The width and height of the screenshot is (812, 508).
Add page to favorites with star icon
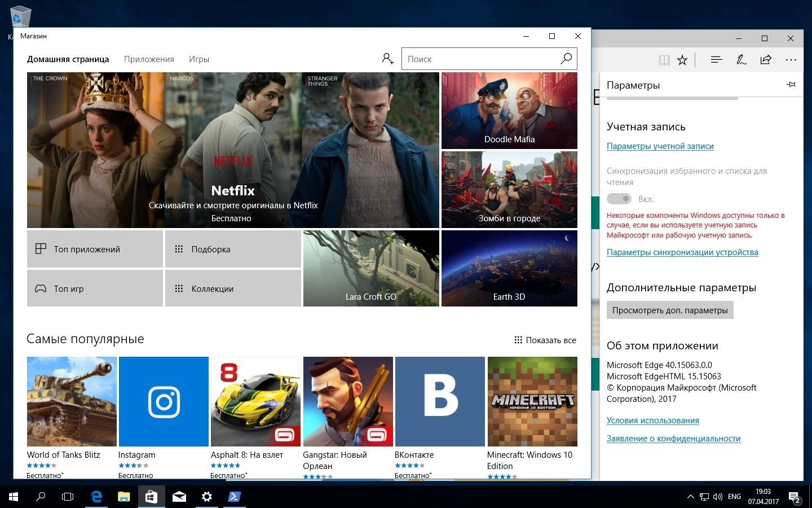tap(682, 60)
